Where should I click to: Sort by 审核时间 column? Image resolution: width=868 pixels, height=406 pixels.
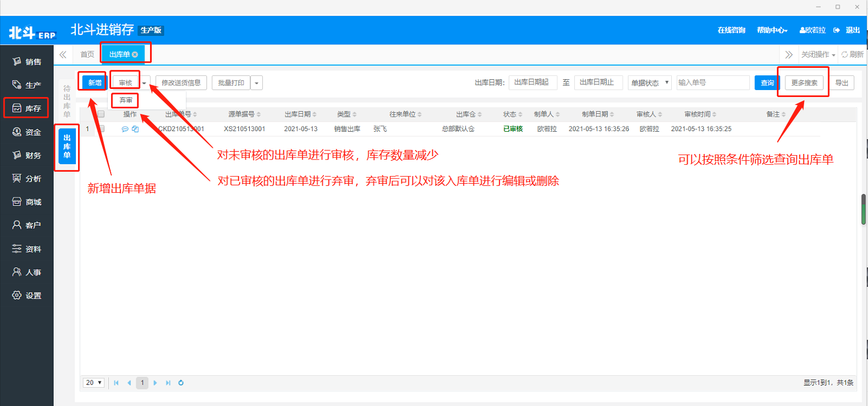click(700, 114)
